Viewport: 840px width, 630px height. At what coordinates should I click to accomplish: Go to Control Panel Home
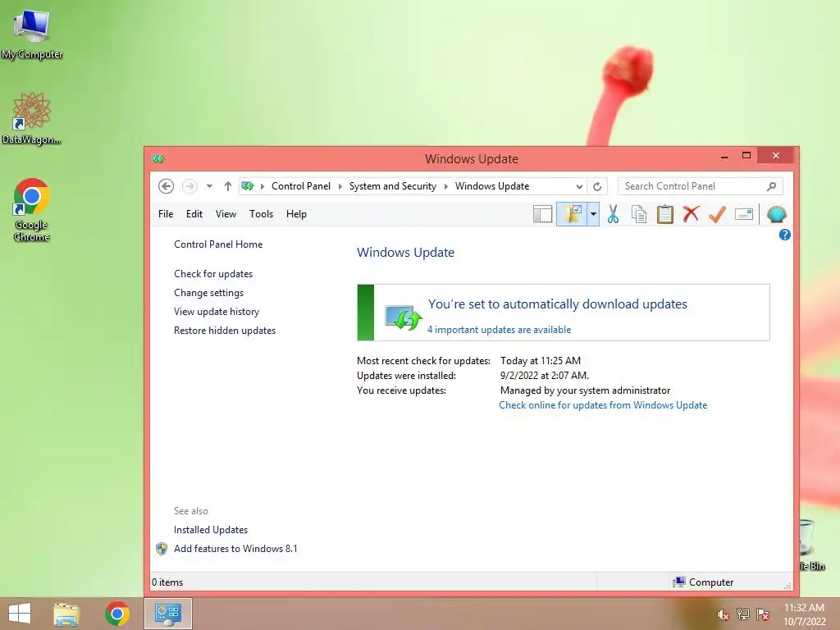(218, 244)
